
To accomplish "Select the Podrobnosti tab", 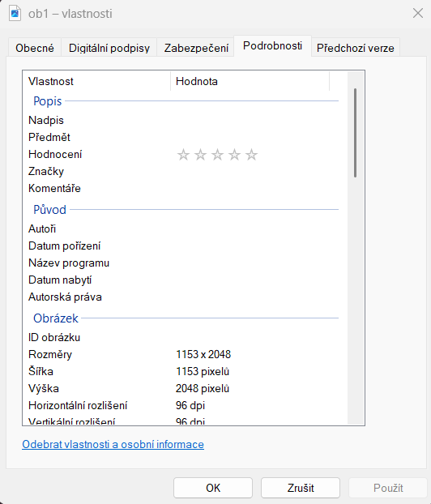I will pyautogui.click(x=272, y=46).
